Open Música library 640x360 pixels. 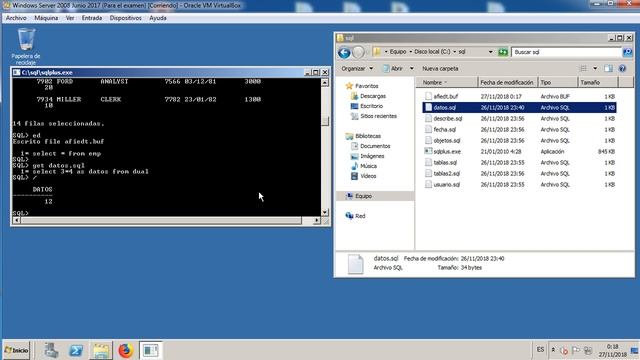[x=368, y=167]
